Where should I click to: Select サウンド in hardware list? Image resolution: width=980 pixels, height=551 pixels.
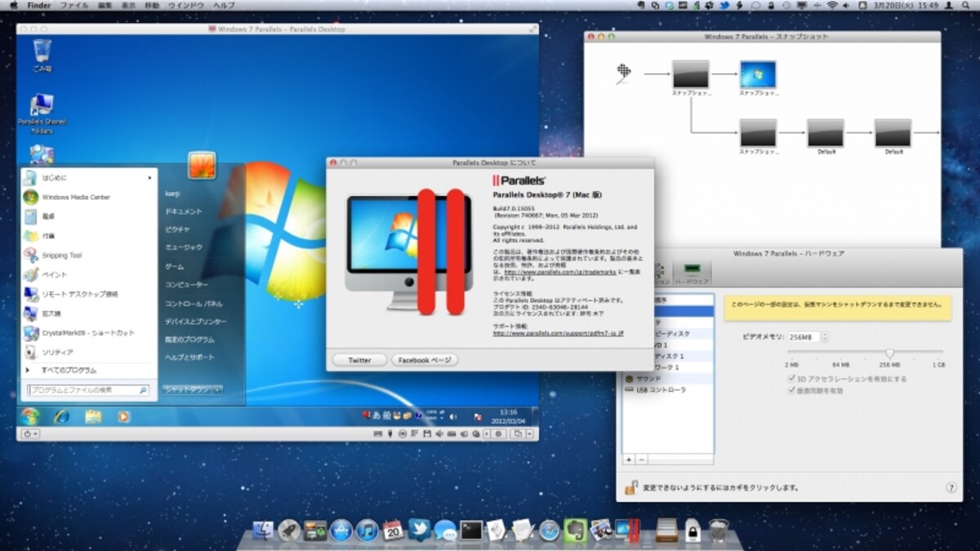point(667,379)
